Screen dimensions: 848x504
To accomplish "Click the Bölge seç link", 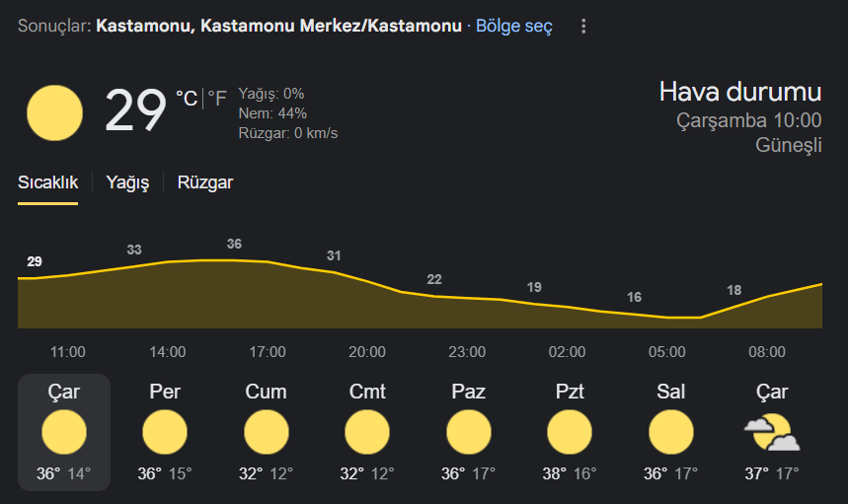I will tap(513, 26).
